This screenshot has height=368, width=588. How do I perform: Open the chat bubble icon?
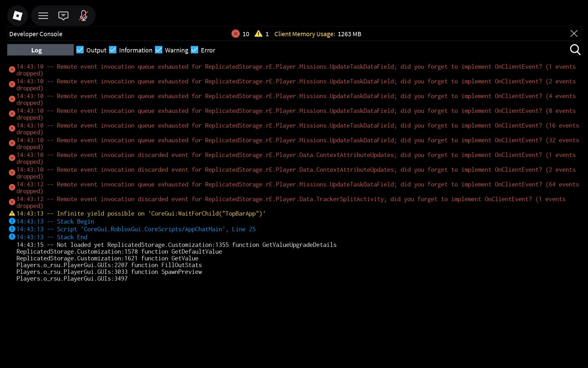[63, 16]
